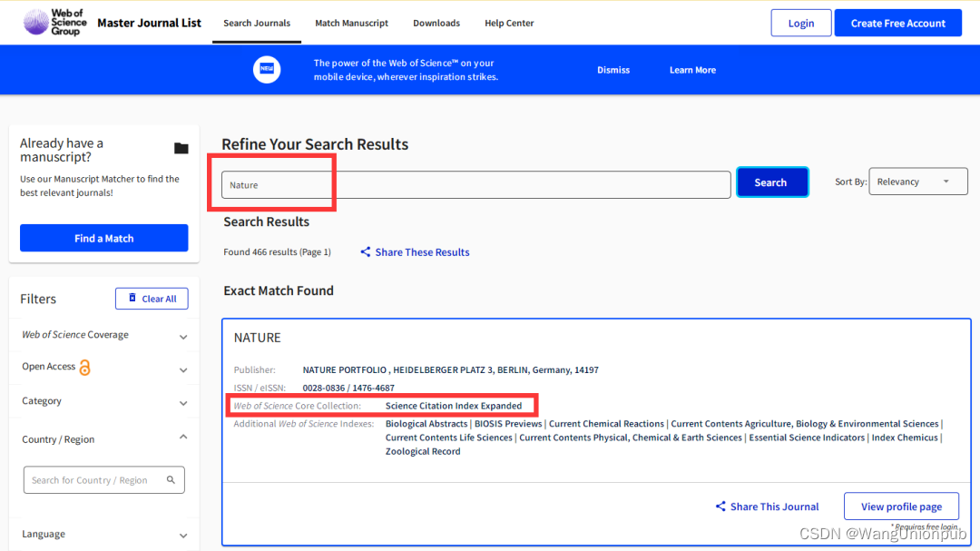Expand the Category filter
This screenshot has width=980, height=551.
click(183, 403)
